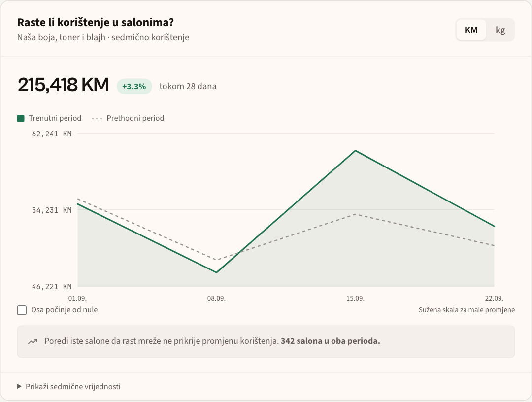Click the '01.09.' date label
Image resolution: width=532 pixels, height=402 pixels.
[78, 298]
